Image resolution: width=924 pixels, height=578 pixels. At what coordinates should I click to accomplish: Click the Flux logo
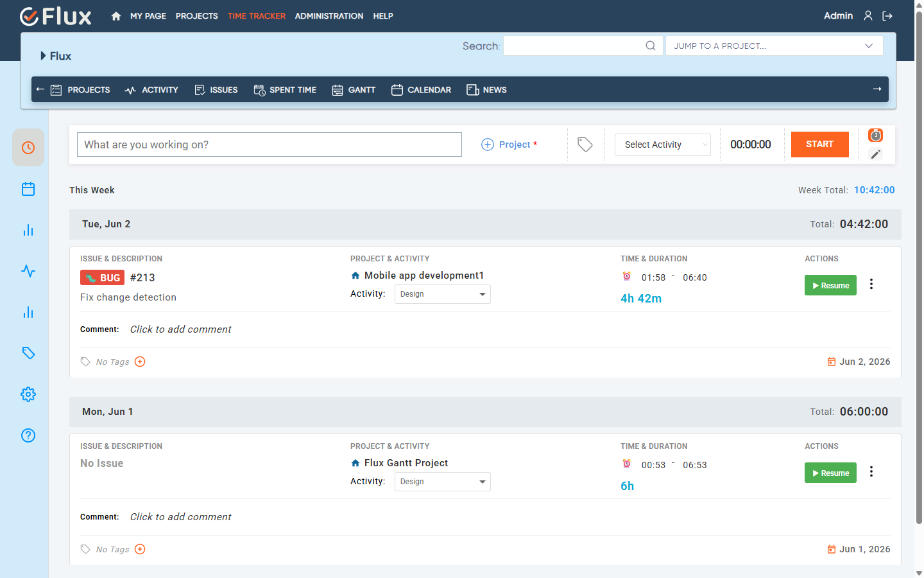(x=56, y=16)
